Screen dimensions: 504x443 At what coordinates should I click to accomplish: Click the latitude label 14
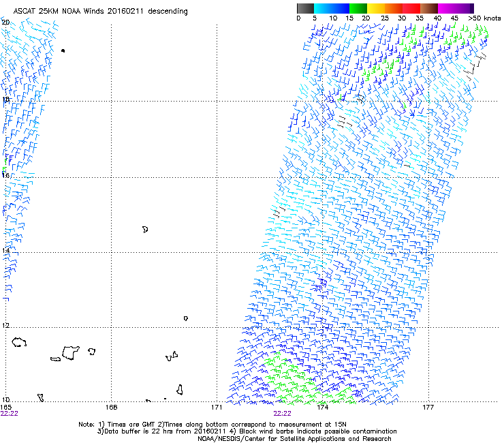(5, 250)
